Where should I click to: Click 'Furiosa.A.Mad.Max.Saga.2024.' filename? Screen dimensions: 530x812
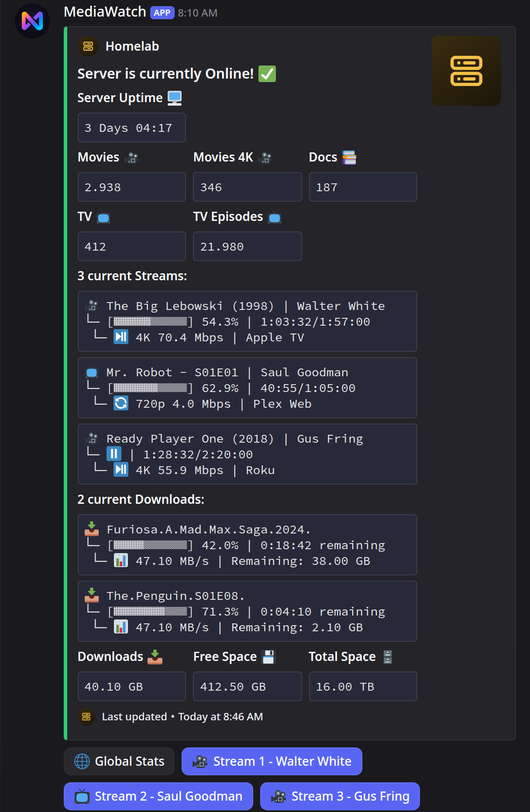click(209, 530)
